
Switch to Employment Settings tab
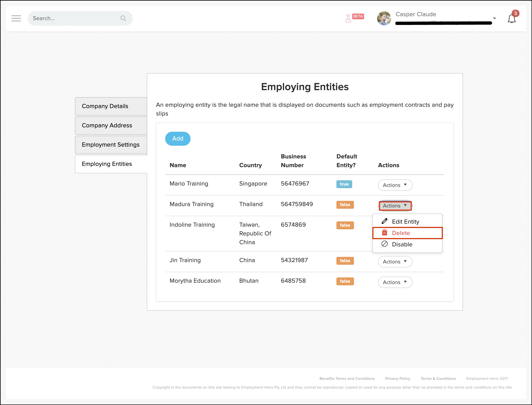(x=111, y=145)
